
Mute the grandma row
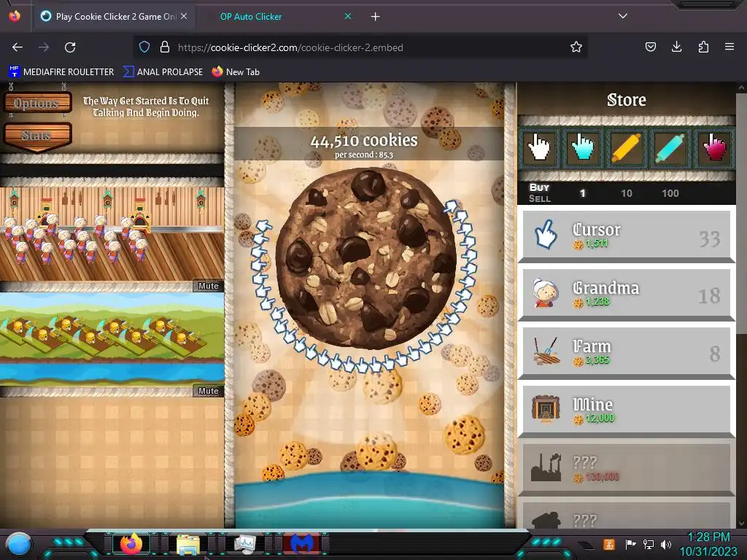tap(208, 286)
